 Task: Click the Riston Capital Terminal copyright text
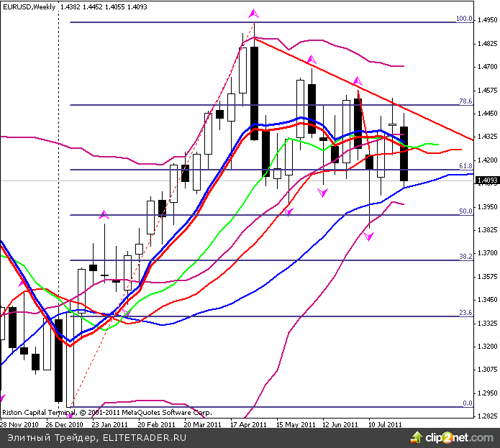point(106,413)
